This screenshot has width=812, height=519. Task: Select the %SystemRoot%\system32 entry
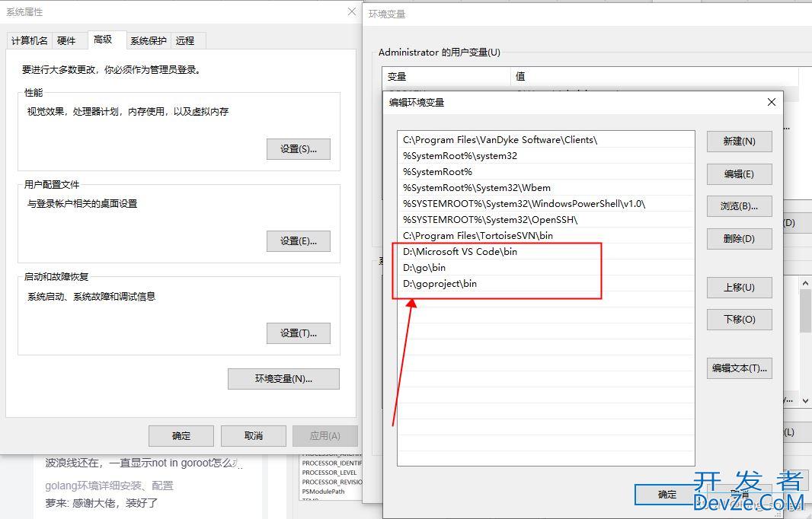click(x=546, y=156)
